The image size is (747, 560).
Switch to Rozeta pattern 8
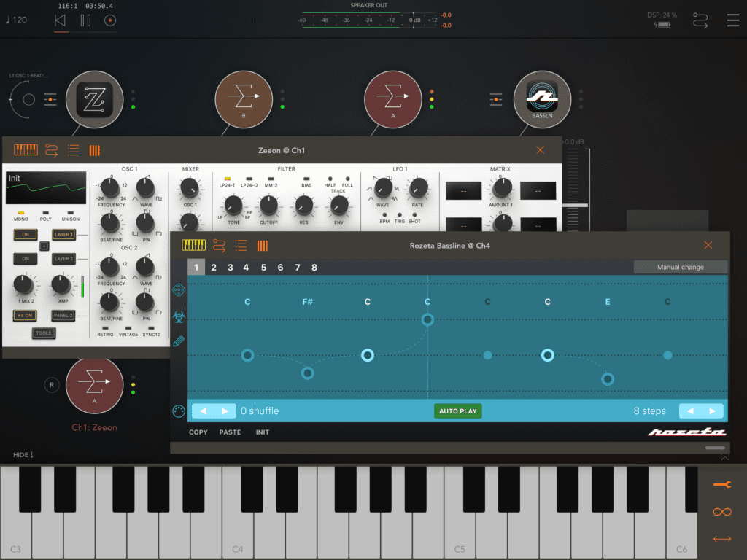click(314, 267)
